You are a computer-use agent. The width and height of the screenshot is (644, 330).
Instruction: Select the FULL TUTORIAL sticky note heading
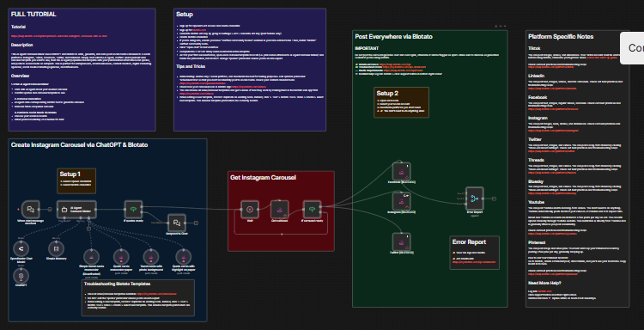pyautogui.click(x=33, y=15)
